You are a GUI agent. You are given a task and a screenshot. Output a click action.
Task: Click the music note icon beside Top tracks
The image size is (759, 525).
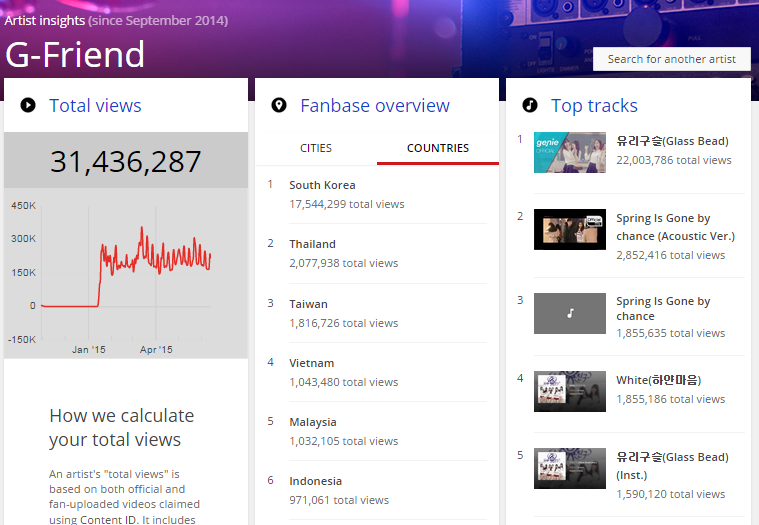(530, 105)
